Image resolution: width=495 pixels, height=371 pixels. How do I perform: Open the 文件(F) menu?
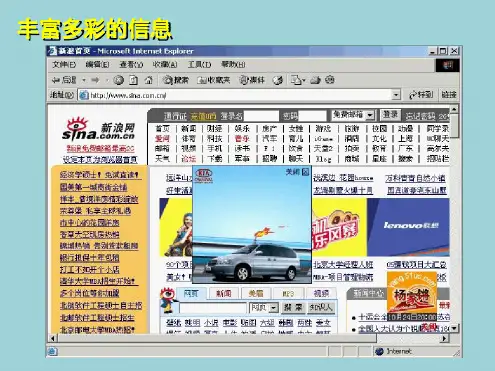(64, 64)
